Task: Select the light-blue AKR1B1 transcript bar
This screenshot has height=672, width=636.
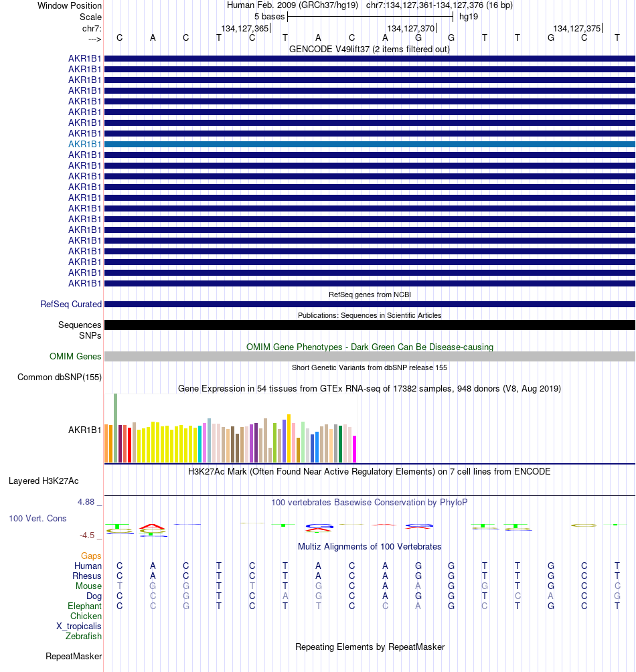Action: (x=370, y=145)
